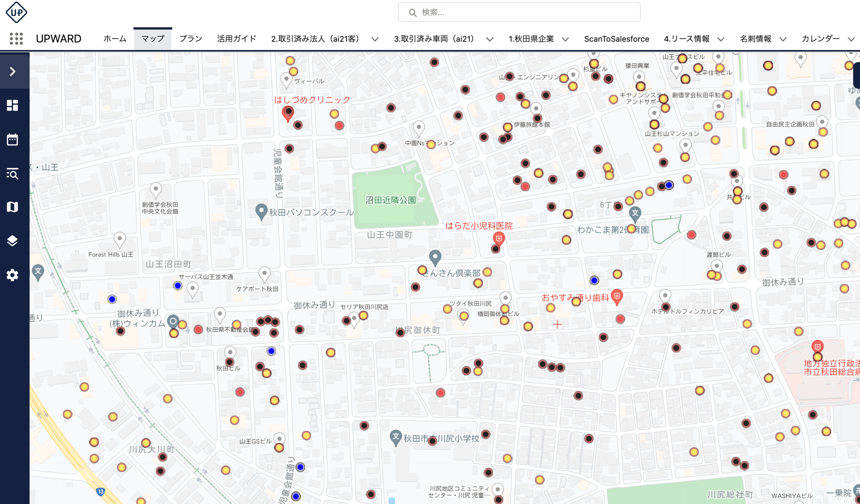Expand the left sidebar panel arrow
This screenshot has height=504, width=860.
(x=13, y=72)
